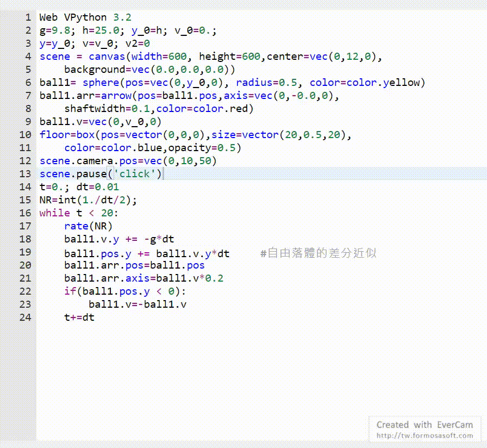Click the 'scene.camera.pos=vec(0,10,50)' line

[x=128, y=161]
